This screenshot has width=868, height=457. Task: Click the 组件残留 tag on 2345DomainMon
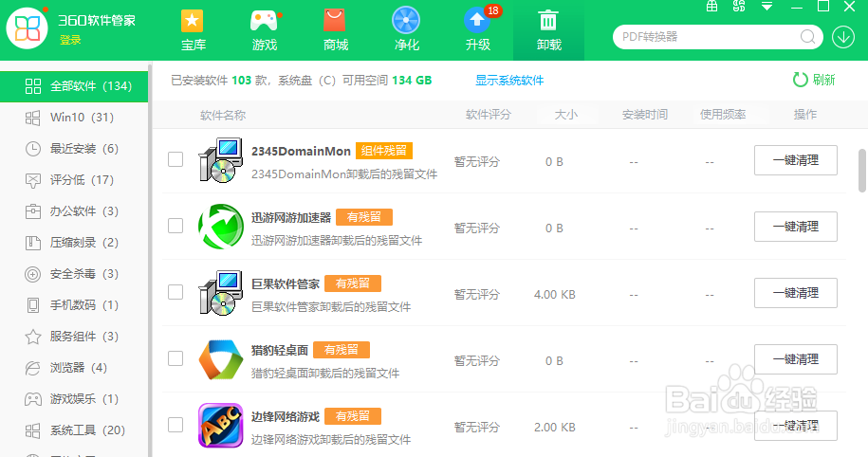click(383, 151)
